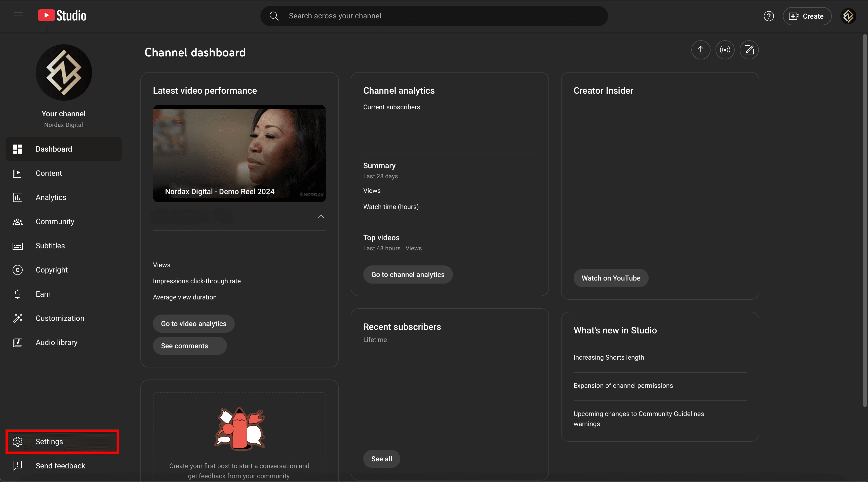The height and width of the screenshot is (482, 868).
Task: Open Content from the sidebar
Action: click(x=49, y=173)
